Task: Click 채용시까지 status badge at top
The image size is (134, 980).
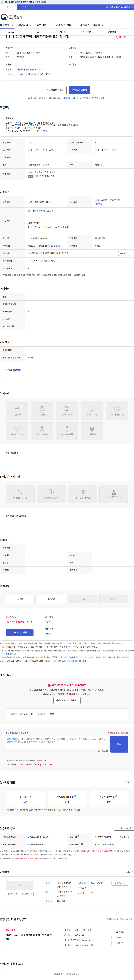Action: [x=122, y=37]
